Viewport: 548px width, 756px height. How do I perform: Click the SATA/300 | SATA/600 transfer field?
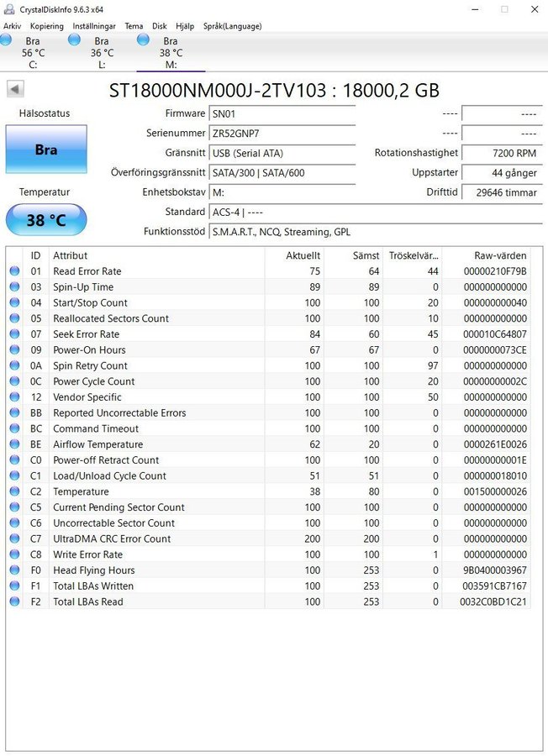click(x=282, y=172)
